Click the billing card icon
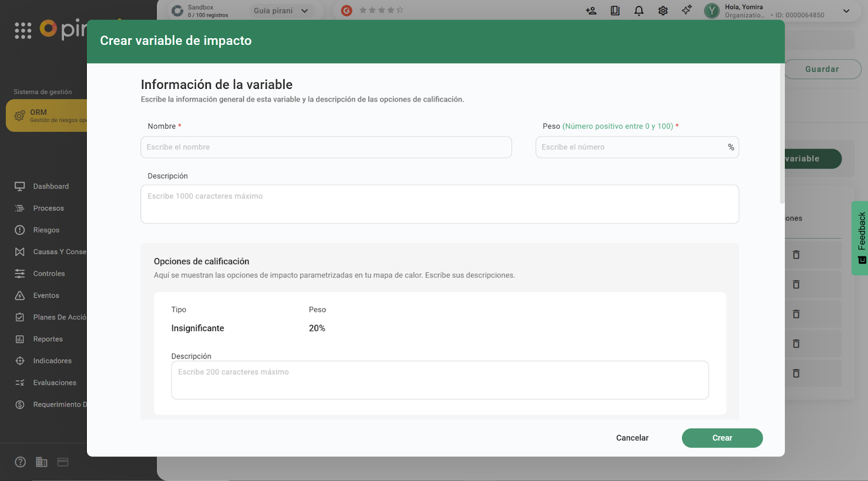The width and height of the screenshot is (868, 481). click(x=63, y=462)
